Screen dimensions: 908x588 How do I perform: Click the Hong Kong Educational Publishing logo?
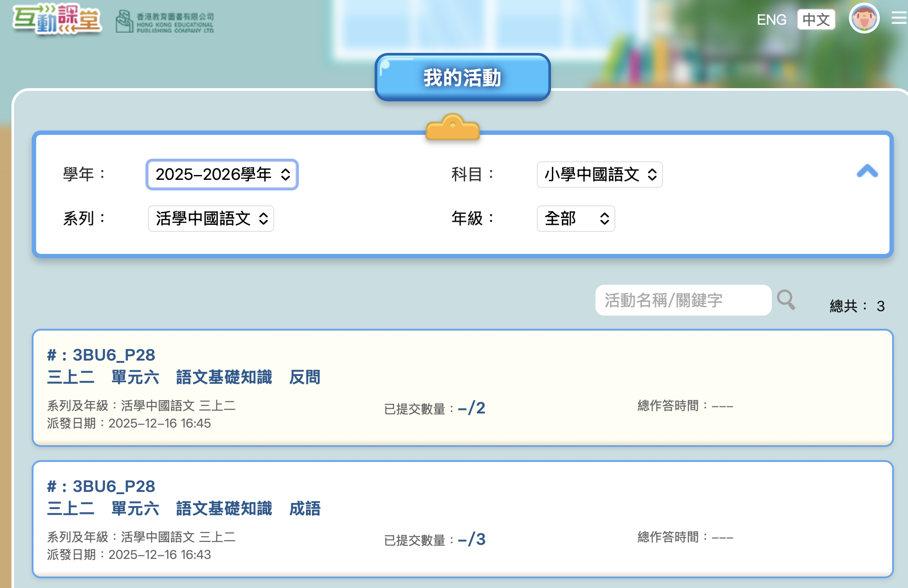pos(165,22)
